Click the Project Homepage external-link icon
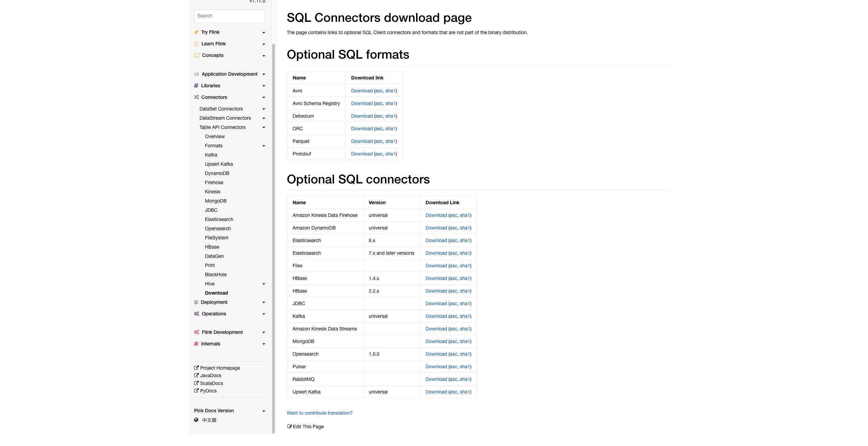 [x=196, y=368]
